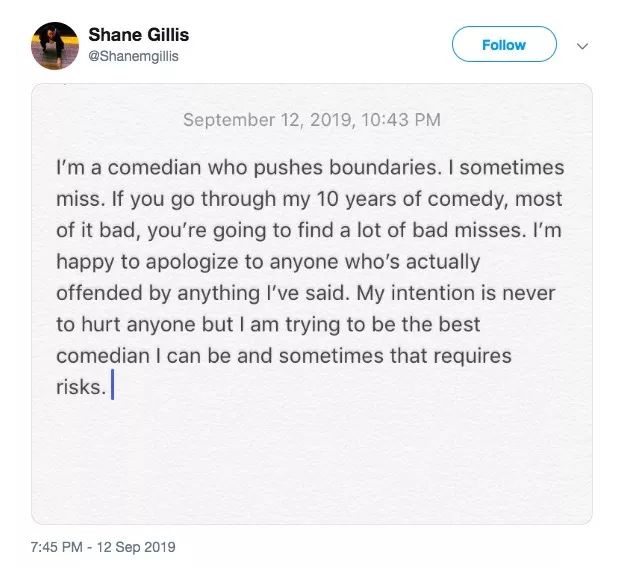The width and height of the screenshot is (620, 567).
Task: Click the word 'pushes' on the first line
Action: (288, 168)
